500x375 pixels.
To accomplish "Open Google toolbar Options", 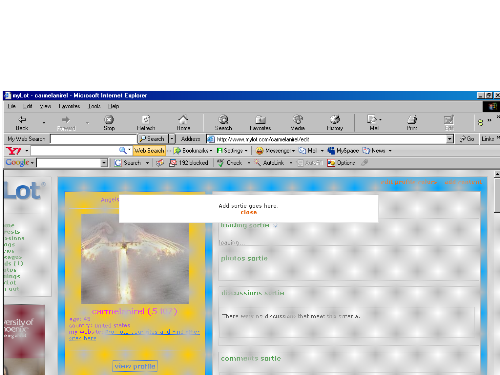I will 341,163.
